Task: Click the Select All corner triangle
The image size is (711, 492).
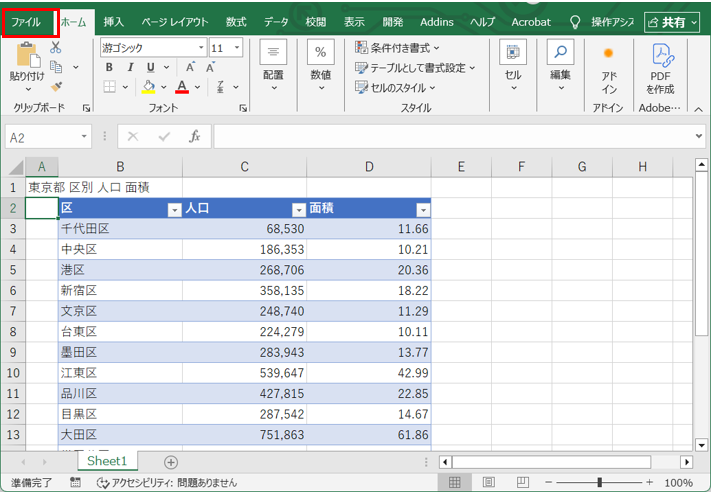Action: [x=16, y=167]
